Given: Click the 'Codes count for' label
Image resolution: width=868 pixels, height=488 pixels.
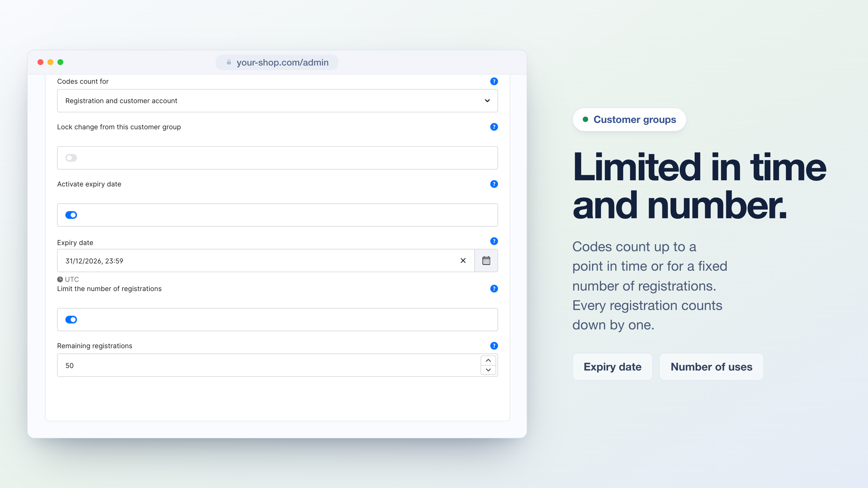Looking at the screenshot, I should [83, 82].
